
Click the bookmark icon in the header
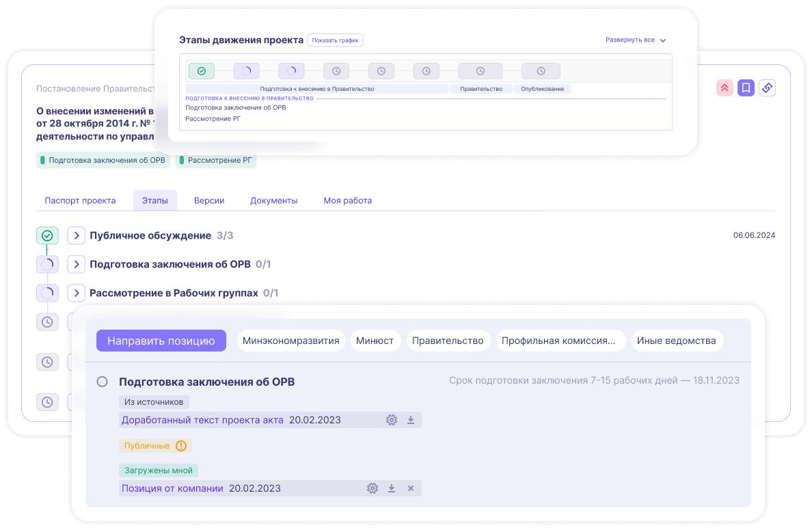746,88
